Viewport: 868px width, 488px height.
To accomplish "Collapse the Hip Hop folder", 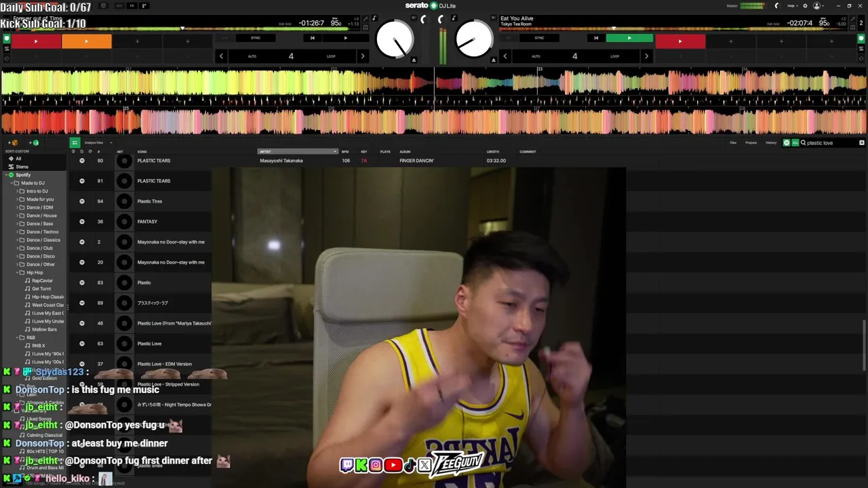I will point(17,272).
